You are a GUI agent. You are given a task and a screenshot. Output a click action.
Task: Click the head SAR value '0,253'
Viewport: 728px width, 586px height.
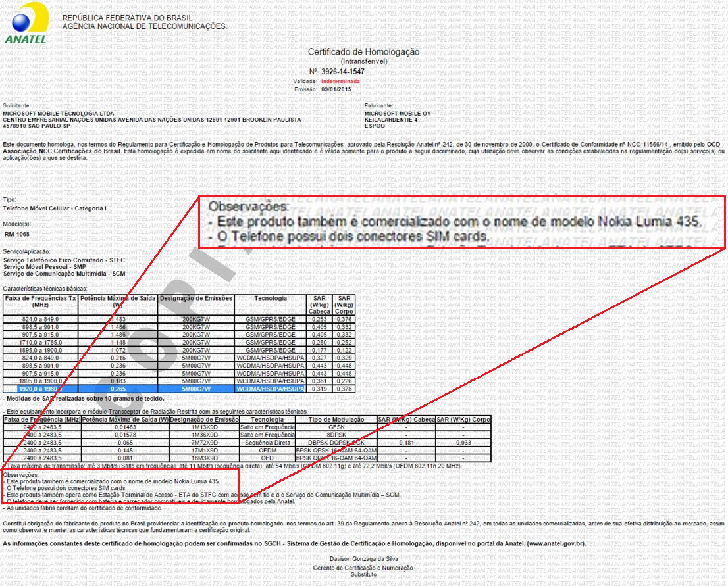pyautogui.click(x=319, y=319)
